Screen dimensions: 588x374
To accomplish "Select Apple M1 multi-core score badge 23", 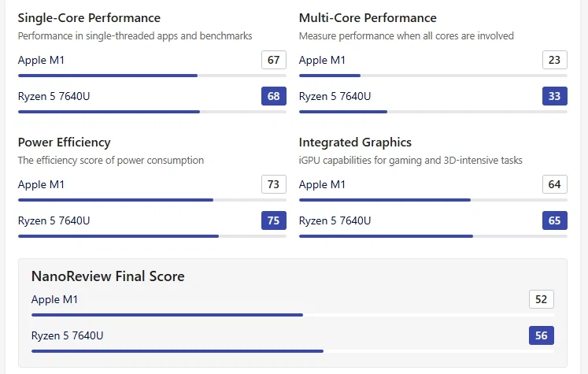I will [555, 61].
